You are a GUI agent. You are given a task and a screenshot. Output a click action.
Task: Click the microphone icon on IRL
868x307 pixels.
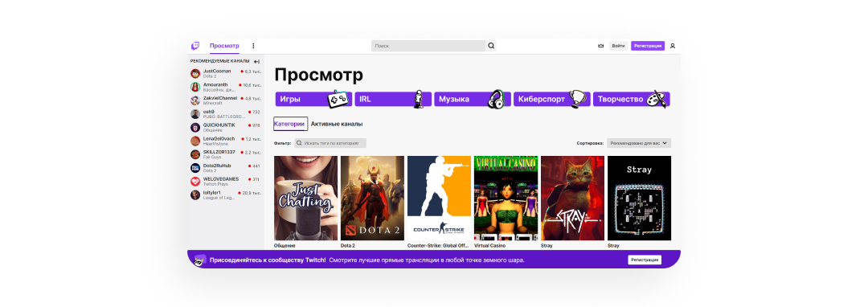tap(420, 99)
